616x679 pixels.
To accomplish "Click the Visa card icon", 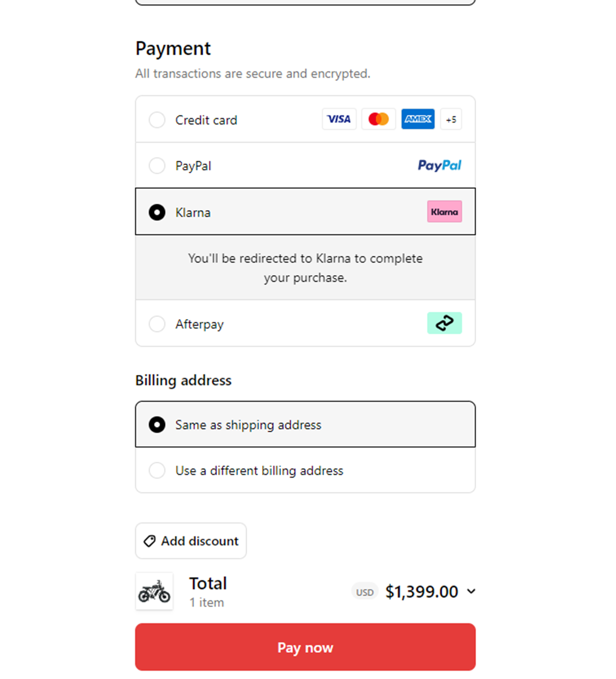I will click(x=339, y=119).
